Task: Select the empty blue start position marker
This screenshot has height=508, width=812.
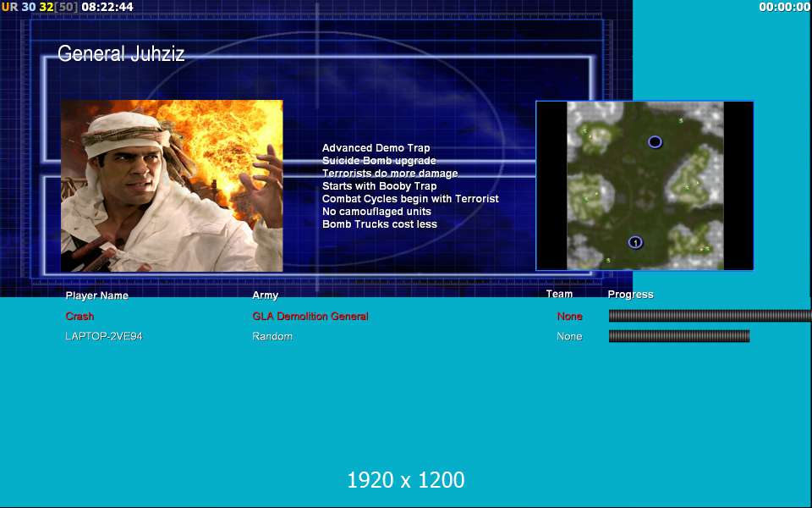Action: tap(655, 141)
